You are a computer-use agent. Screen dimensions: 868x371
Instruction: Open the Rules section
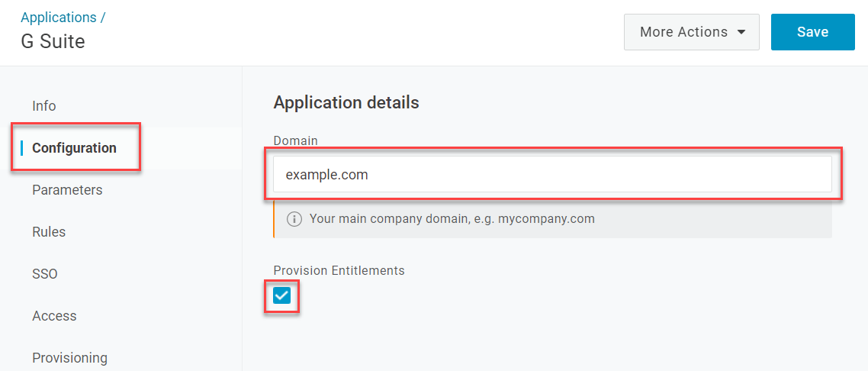49,232
